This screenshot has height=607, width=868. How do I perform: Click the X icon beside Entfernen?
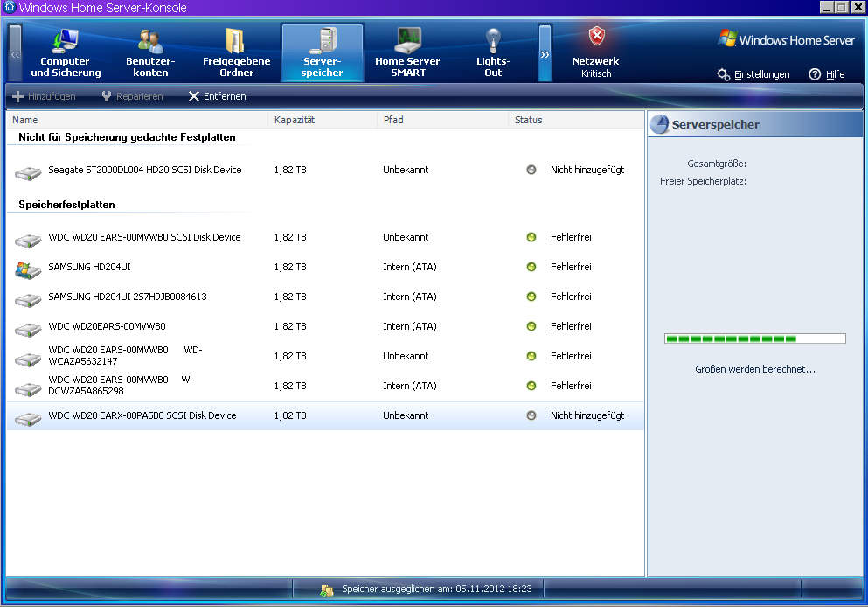pos(194,96)
